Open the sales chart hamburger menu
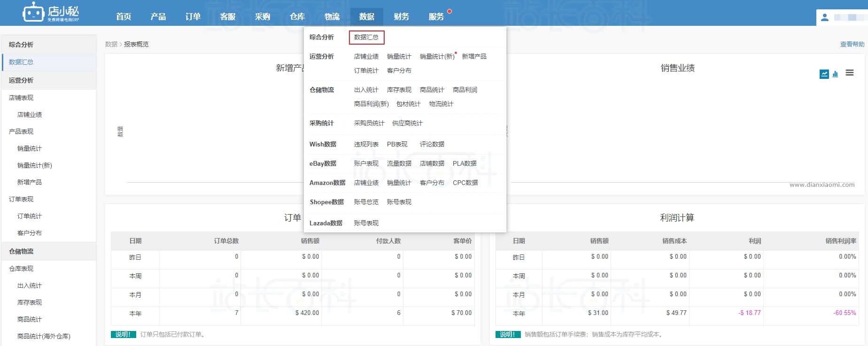The width and height of the screenshot is (868, 346). pos(849,73)
